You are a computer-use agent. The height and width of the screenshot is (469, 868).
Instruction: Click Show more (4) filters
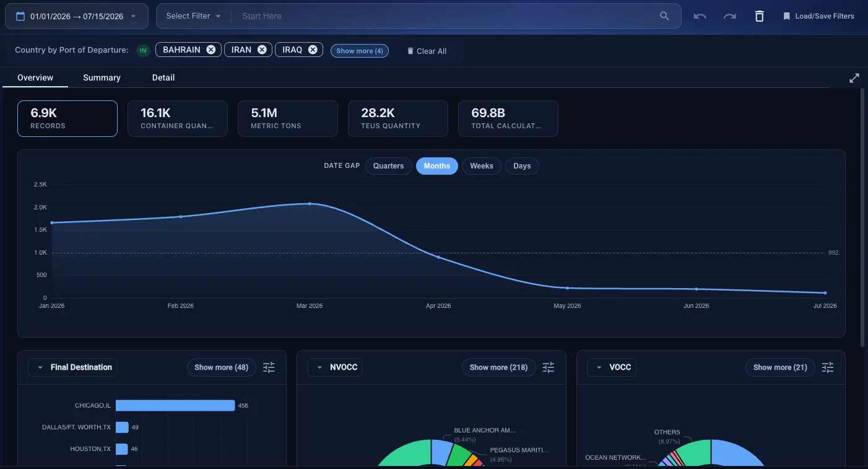point(360,51)
